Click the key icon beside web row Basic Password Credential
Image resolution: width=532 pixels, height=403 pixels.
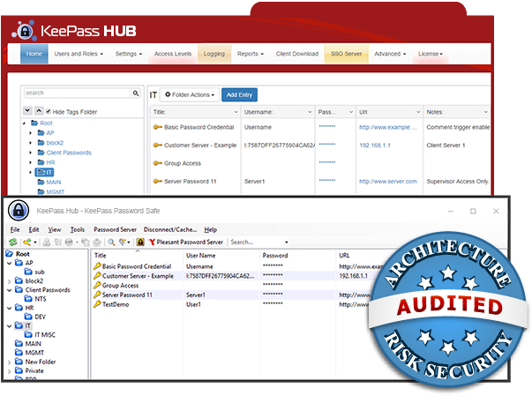pyautogui.click(x=157, y=127)
